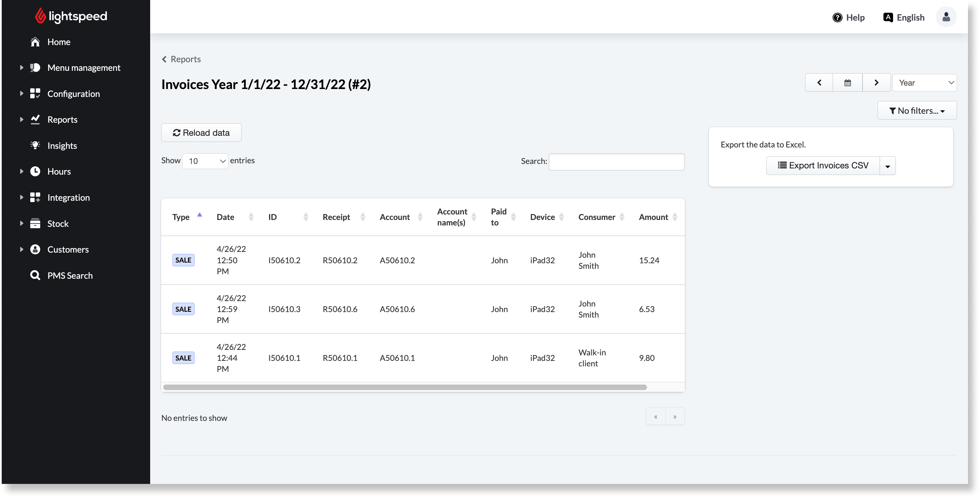
Task: Click the language A icon
Action: click(x=888, y=18)
